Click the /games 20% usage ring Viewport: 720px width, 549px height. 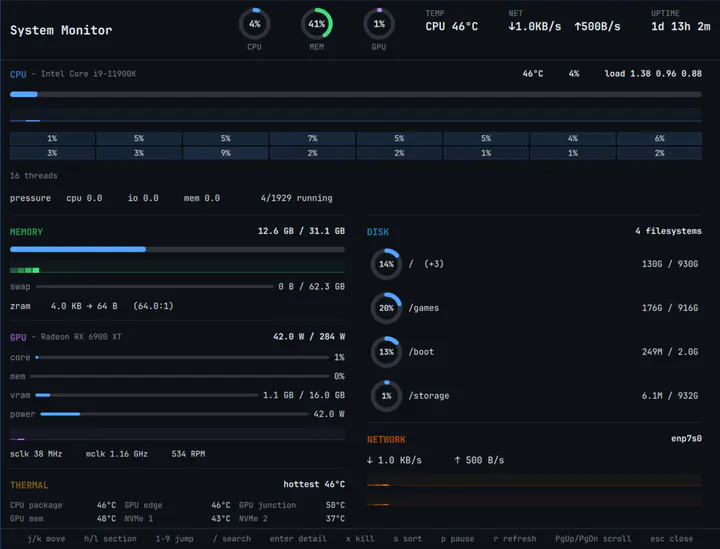click(386, 308)
